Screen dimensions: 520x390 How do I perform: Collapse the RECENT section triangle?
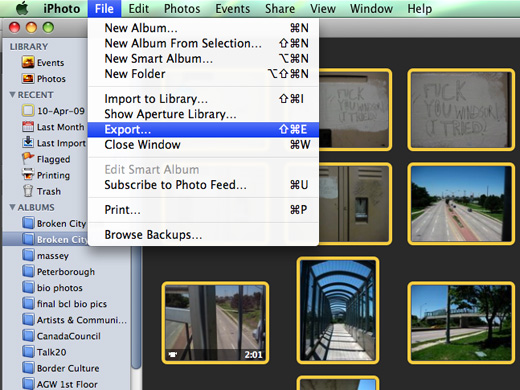[13, 95]
